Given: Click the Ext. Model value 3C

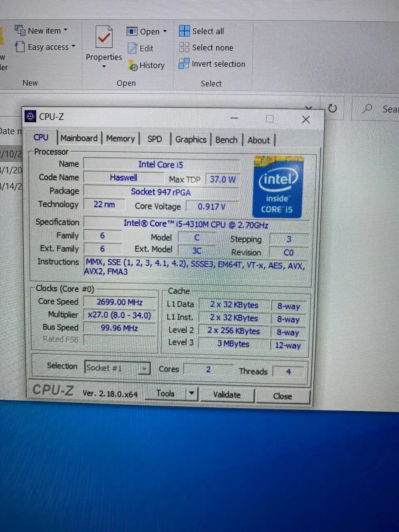Looking at the screenshot, I should point(197,251).
